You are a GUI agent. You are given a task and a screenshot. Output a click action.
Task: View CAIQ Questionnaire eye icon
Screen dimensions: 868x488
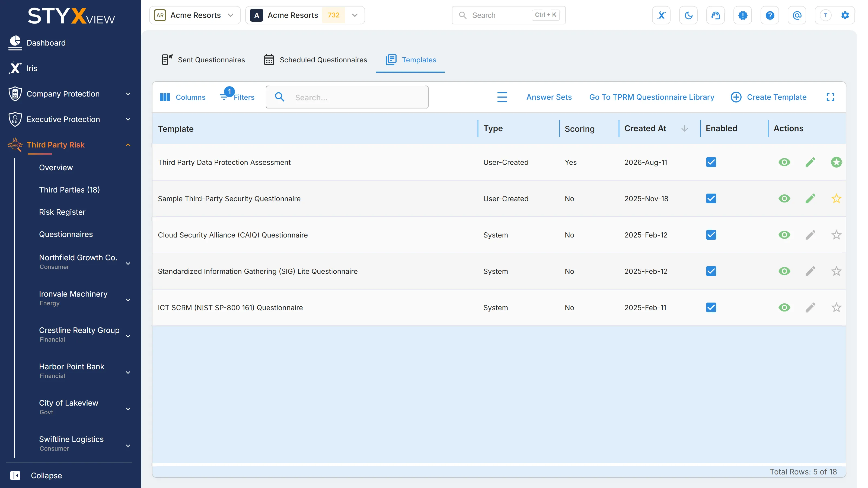pos(784,235)
